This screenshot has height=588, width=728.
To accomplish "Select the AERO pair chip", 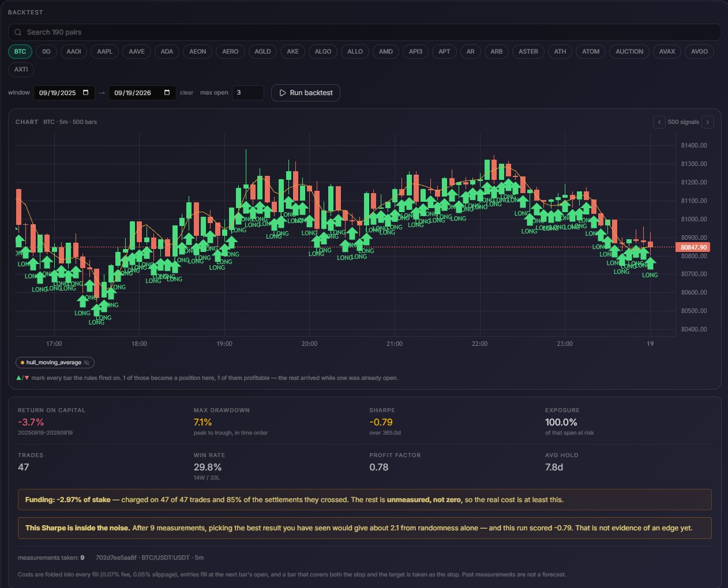I will coord(230,51).
